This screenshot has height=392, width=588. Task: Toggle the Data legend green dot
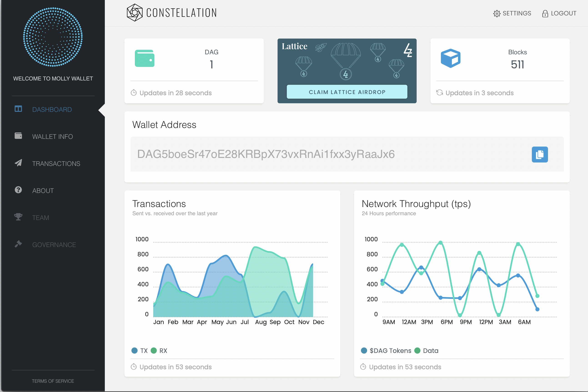417,350
